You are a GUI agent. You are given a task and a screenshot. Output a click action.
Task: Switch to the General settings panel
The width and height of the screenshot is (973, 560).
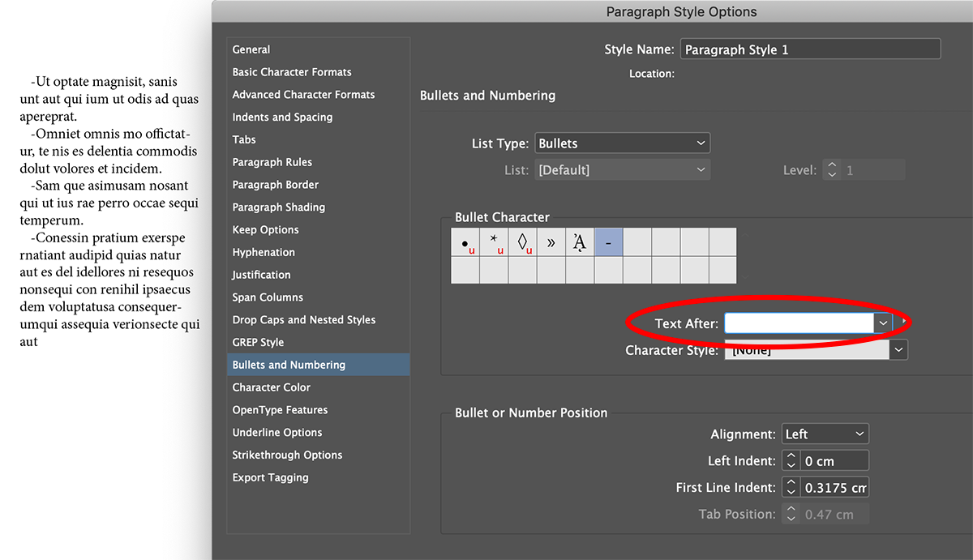coord(251,49)
